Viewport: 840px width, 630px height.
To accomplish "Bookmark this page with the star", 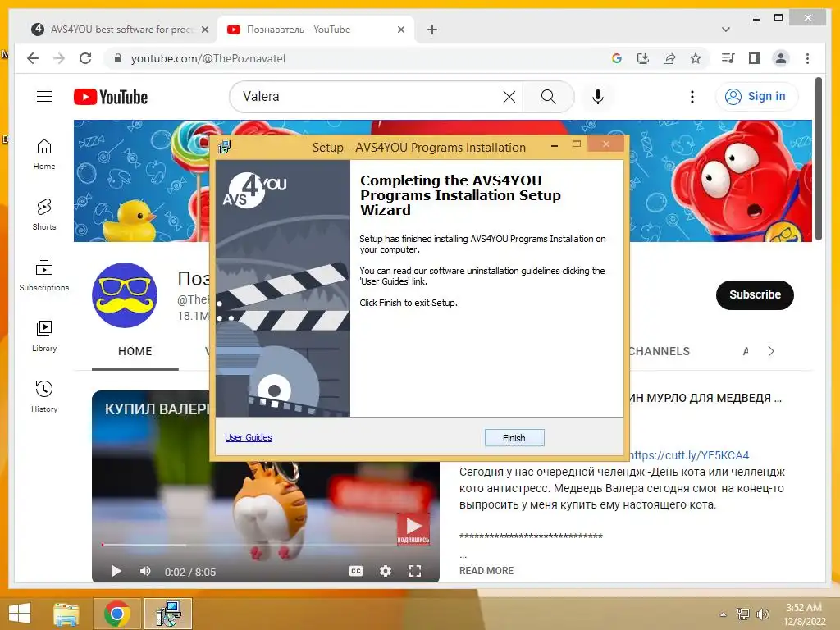I will pos(696,58).
